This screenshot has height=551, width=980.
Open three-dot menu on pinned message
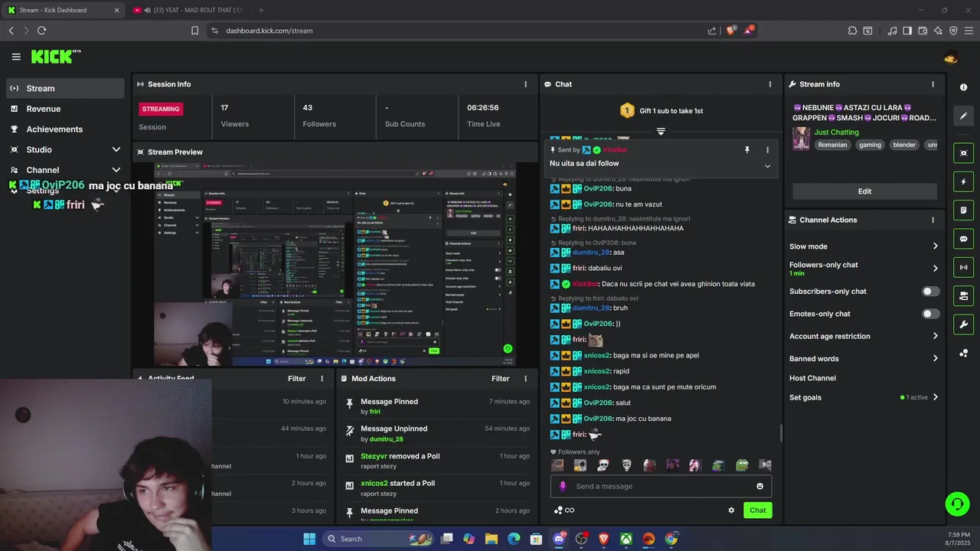(x=767, y=150)
